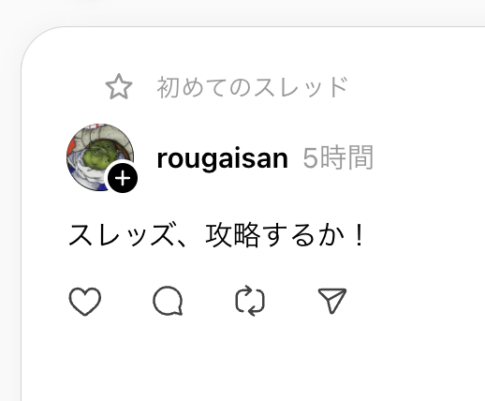Open the post text スレッズ、攻略するか！

coord(217,235)
